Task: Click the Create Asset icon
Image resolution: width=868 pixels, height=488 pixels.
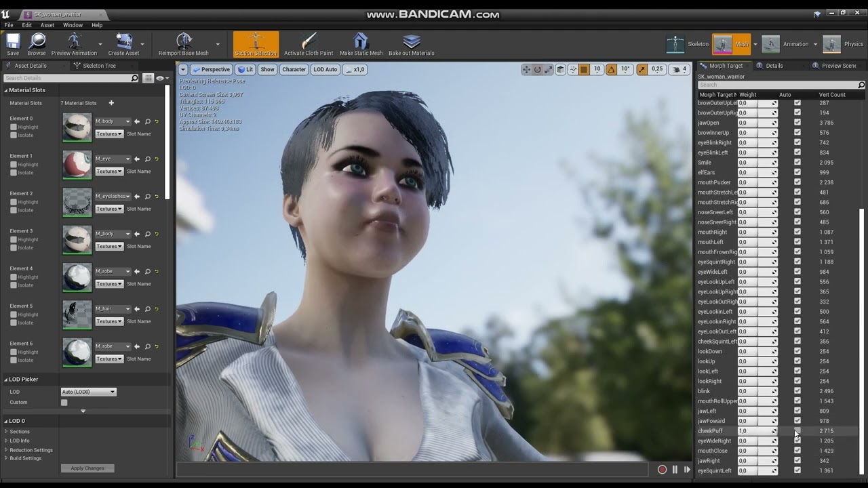Action: 123,43
